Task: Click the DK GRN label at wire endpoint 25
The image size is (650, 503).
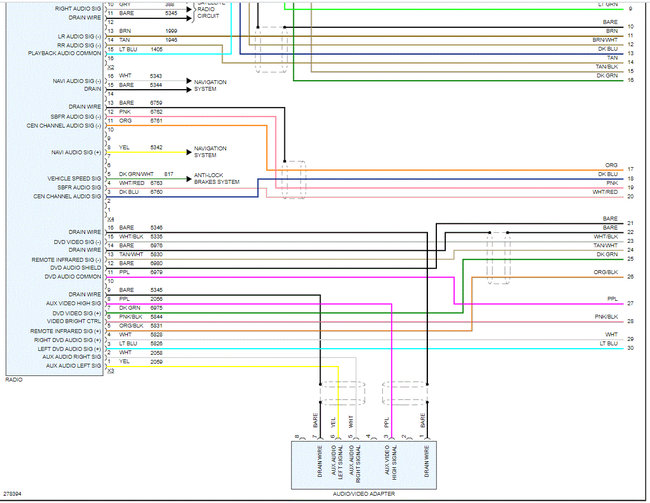Action: point(607,254)
